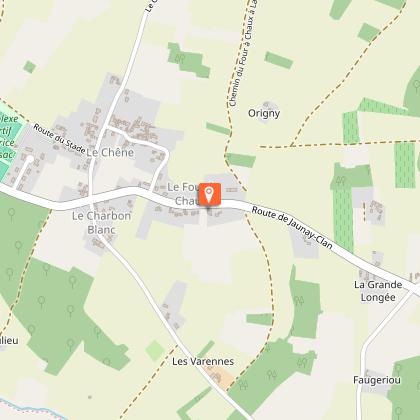The width and height of the screenshot is (420, 420).
Task: Click the Faugeriou locality label
Action: pyautogui.click(x=377, y=380)
